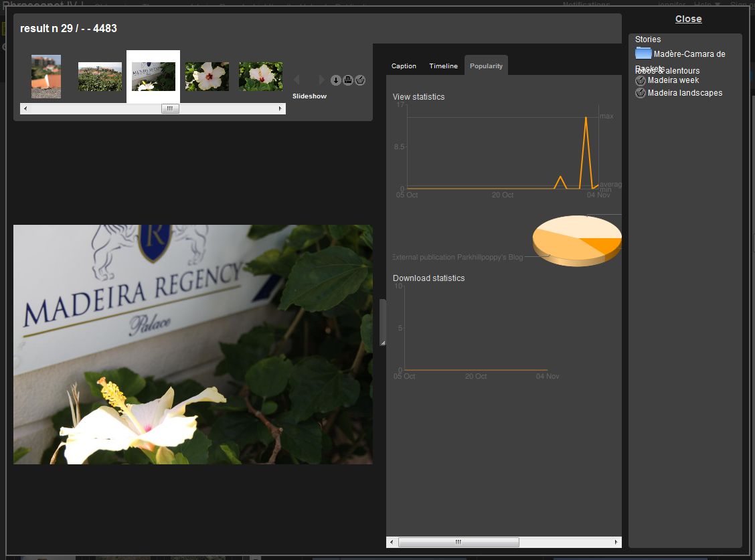Click the Madeira landscapes basket icon
Viewport: 755px width, 560px height.
point(641,93)
